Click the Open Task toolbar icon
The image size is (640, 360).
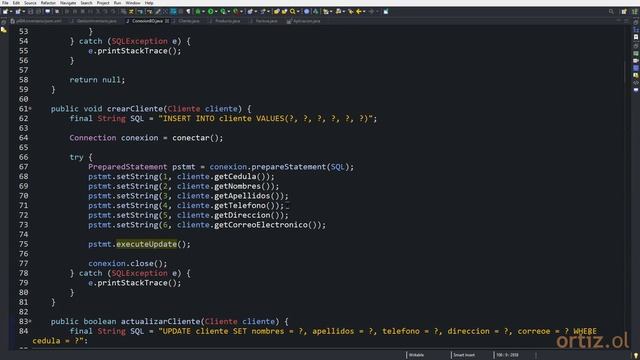(284, 11)
